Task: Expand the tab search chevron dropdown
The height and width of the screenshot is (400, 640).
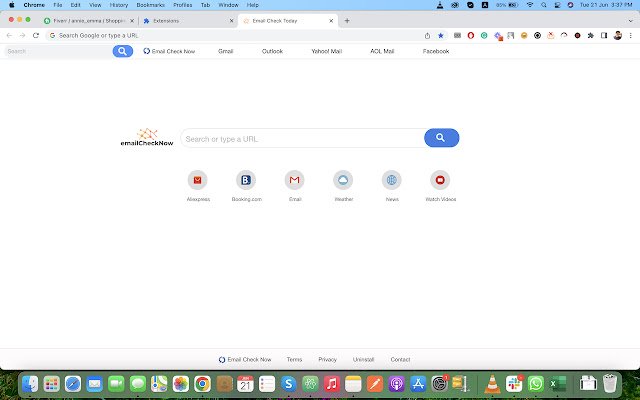Action: [631, 21]
